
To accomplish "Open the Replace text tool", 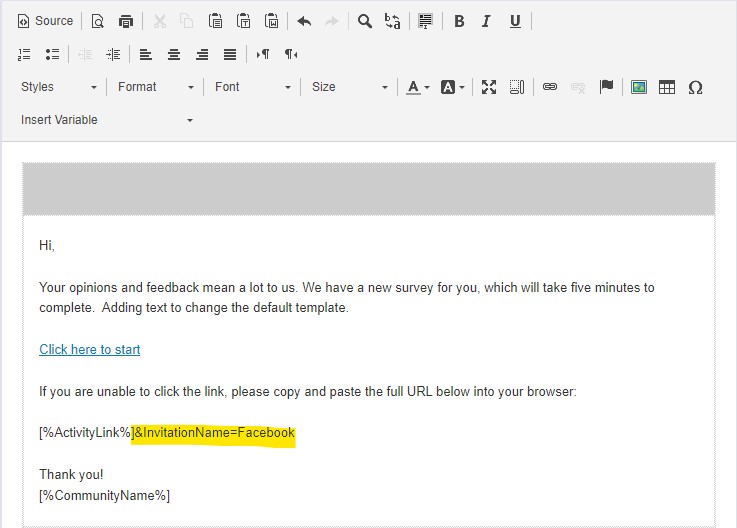I will [392, 21].
